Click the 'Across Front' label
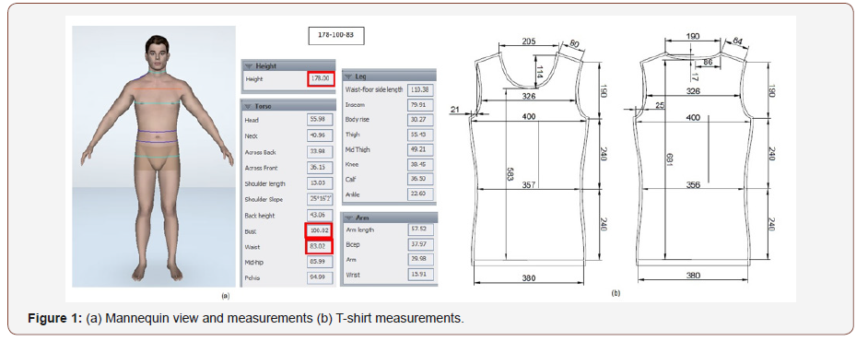Screen dimensions: 868x341 pos(262,168)
